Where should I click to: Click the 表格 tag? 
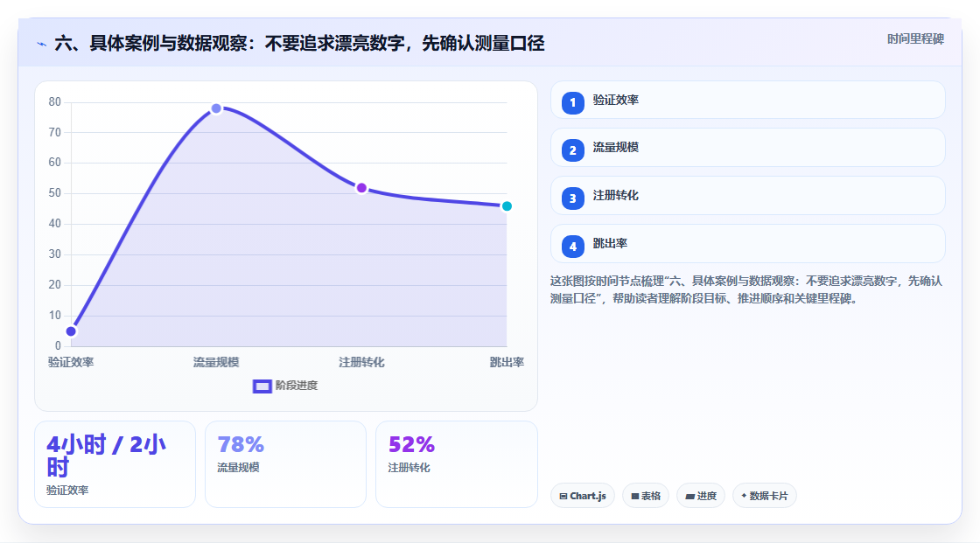tap(646, 496)
